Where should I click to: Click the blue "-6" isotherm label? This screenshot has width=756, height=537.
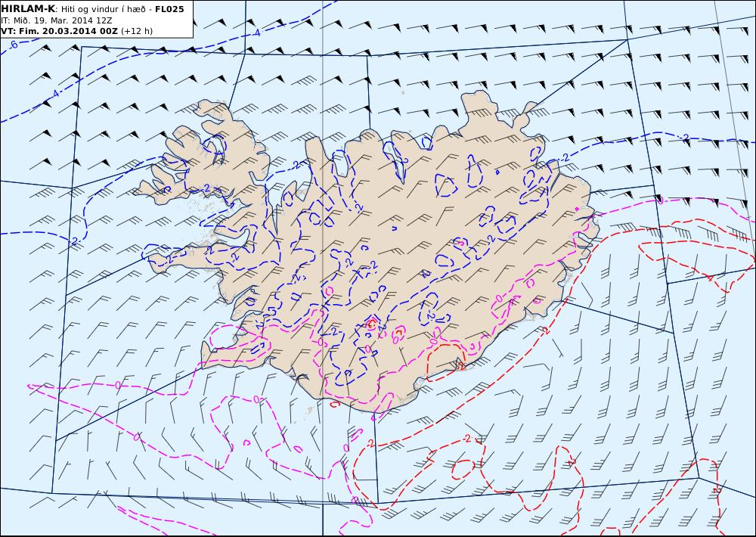[13, 45]
